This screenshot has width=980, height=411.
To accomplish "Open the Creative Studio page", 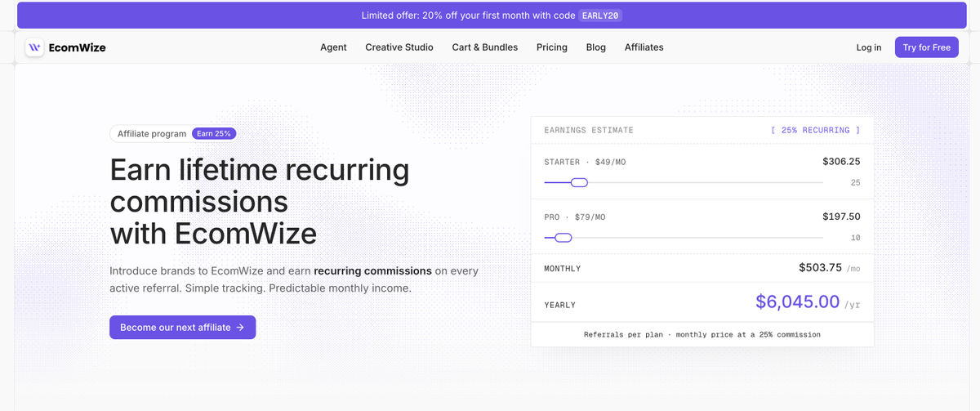I will pos(399,47).
